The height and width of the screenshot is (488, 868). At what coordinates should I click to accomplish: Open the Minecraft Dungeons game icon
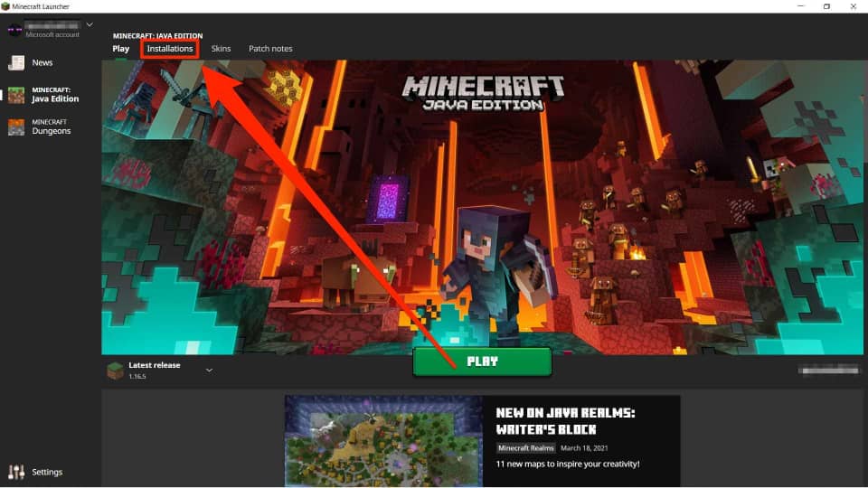[16, 127]
